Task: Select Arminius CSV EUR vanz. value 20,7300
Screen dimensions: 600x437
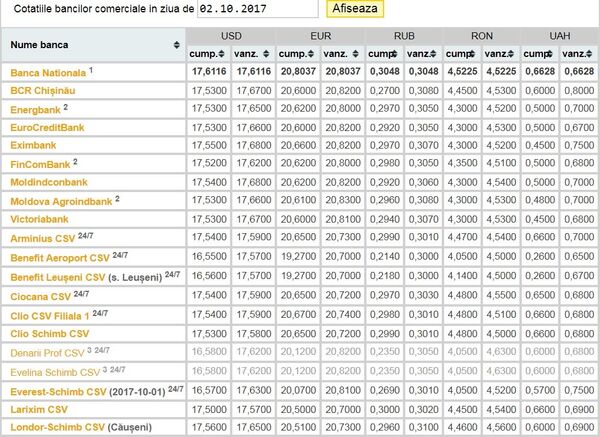Action: 343,237
